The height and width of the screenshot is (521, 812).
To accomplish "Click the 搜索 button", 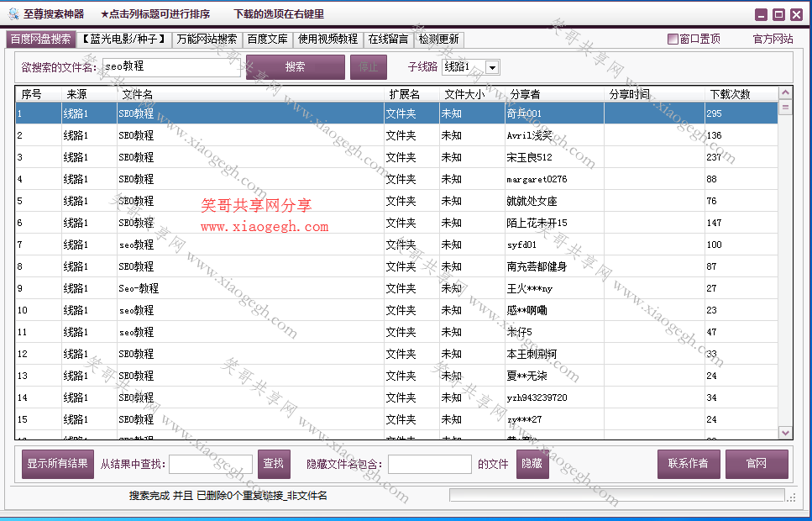I will click(x=296, y=67).
